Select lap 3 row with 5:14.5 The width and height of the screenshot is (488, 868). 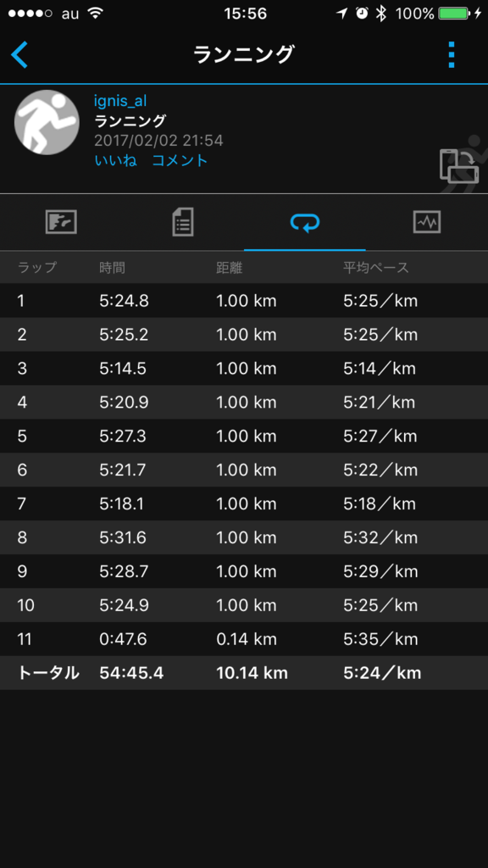pos(244,369)
